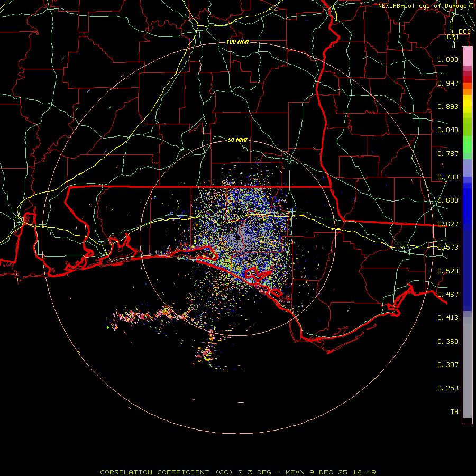
Task: Select the 0.307 legend value
Action: tap(448, 364)
